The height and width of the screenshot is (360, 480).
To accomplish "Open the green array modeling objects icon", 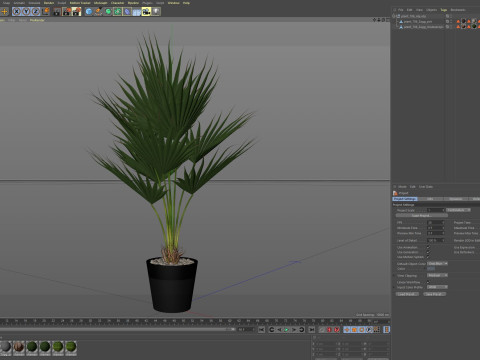I will click(x=117, y=12).
